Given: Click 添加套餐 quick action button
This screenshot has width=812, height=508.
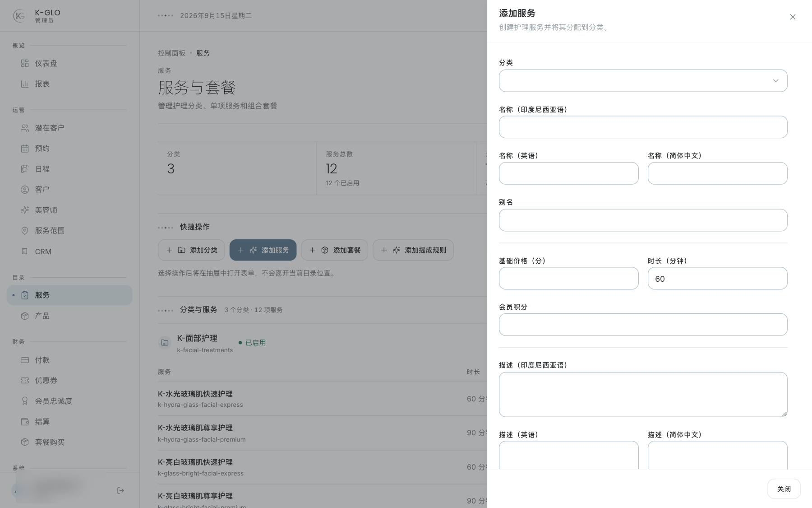Looking at the screenshot, I should coord(335,250).
